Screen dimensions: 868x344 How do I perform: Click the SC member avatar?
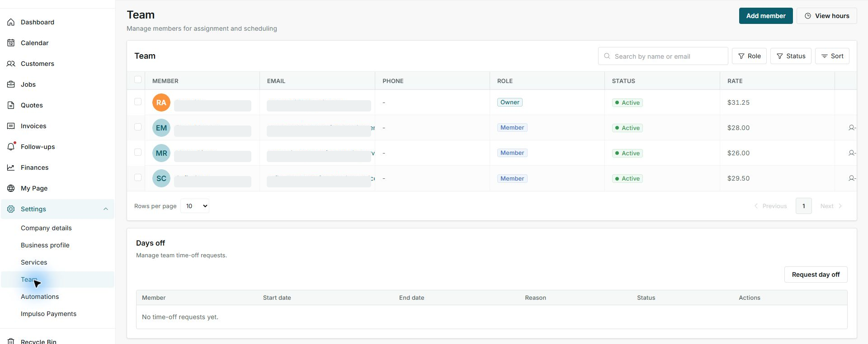pyautogui.click(x=161, y=178)
